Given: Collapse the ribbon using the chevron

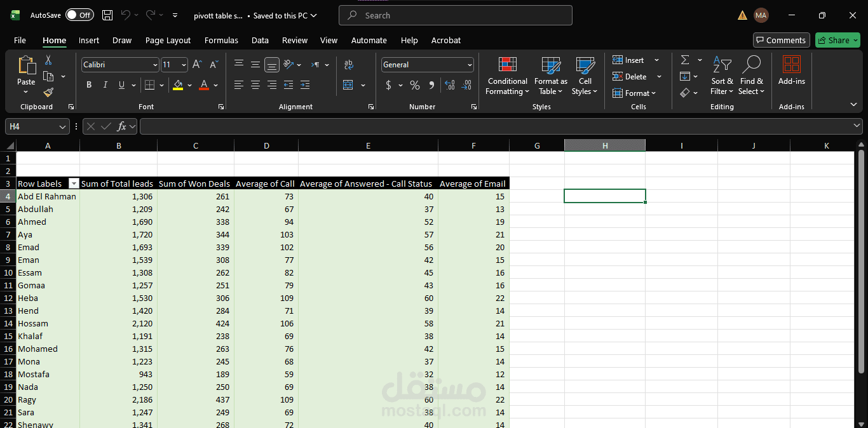Looking at the screenshot, I should click(x=853, y=105).
